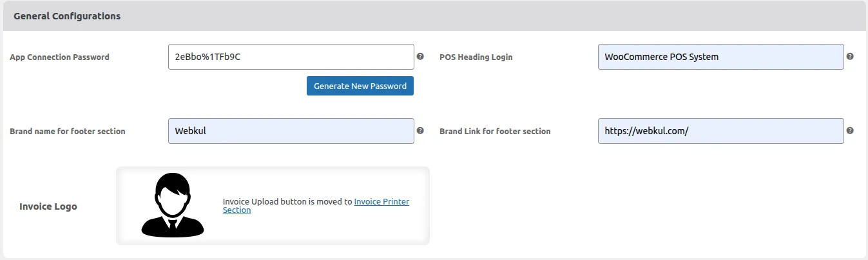
Task: Click the Brand Link for footer section label
Action: (495, 132)
